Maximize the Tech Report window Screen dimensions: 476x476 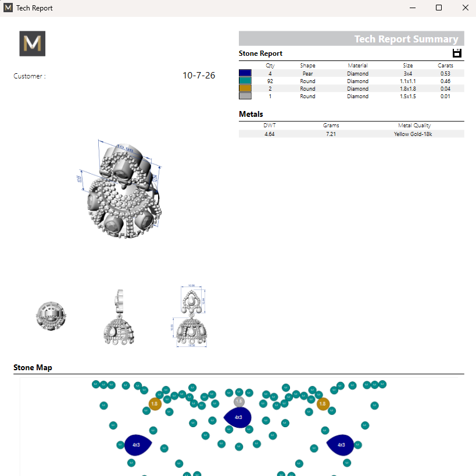(439, 8)
